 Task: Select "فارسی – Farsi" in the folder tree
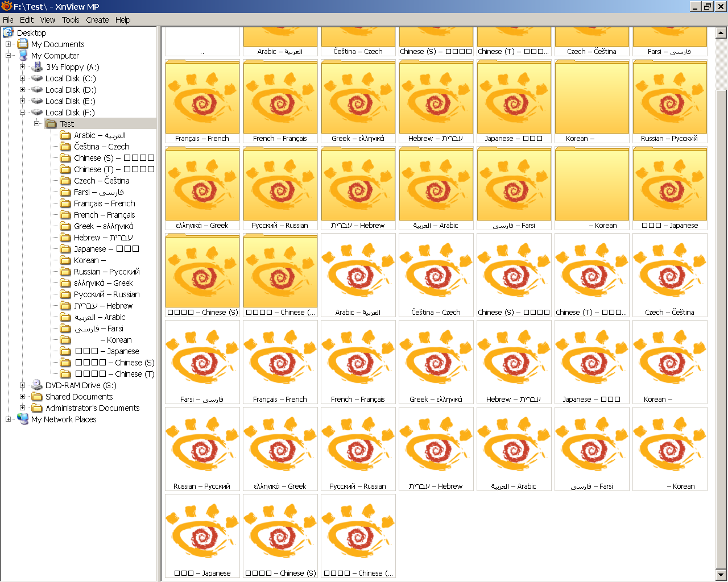[99, 329]
